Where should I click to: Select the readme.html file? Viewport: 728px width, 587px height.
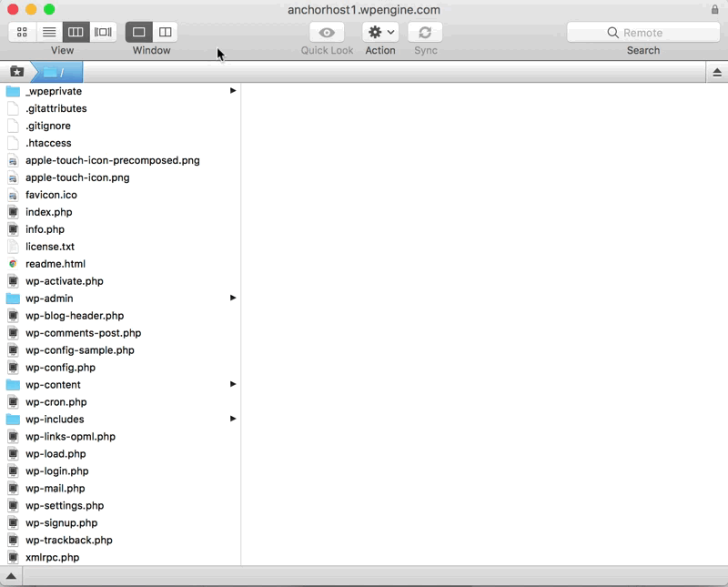120,264
